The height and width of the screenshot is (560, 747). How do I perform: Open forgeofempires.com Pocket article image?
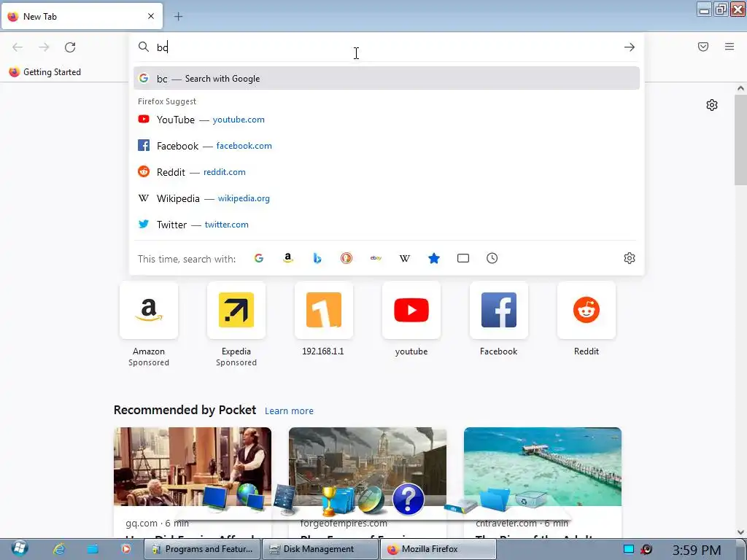pos(368,466)
